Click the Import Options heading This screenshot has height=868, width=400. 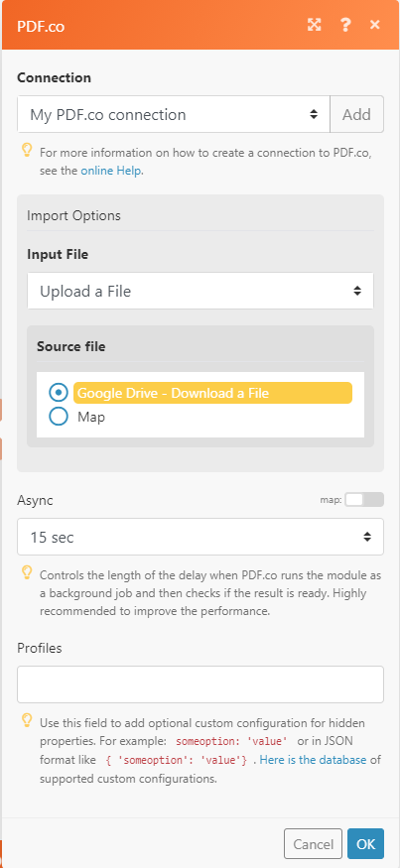(73, 215)
